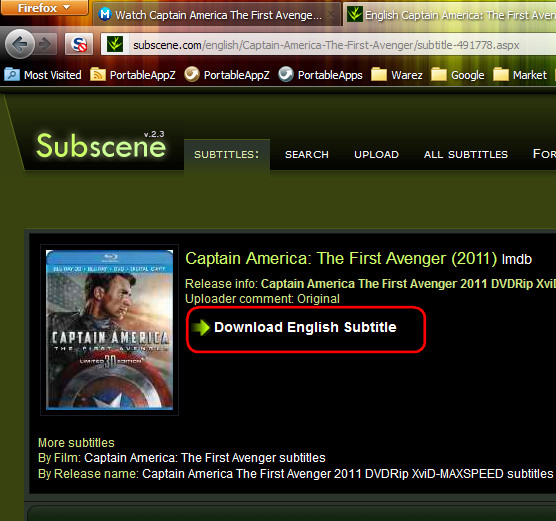Switch to the English Captain America subtitle tab
The image size is (556, 521).
[450, 15]
